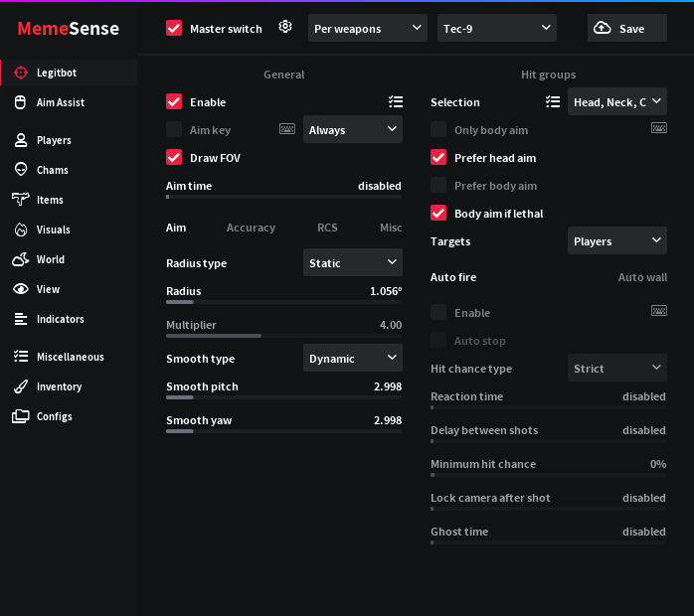Image resolution: width=694 pixels, height=616 pixels.
Task: Click the gear icon beside Master switch
Action: 285,28
